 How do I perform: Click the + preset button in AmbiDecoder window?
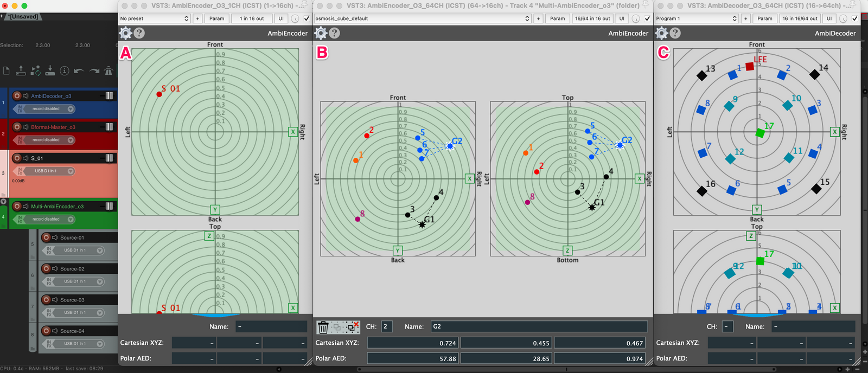[745, 18]
